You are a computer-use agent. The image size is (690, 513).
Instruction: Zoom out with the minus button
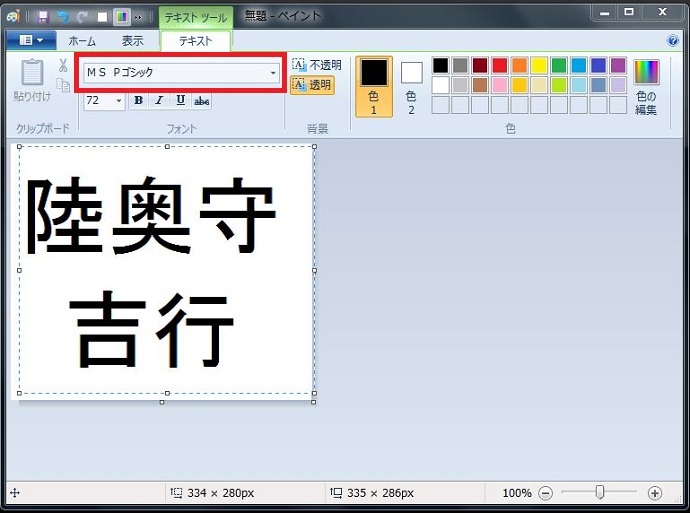[545, 493]
